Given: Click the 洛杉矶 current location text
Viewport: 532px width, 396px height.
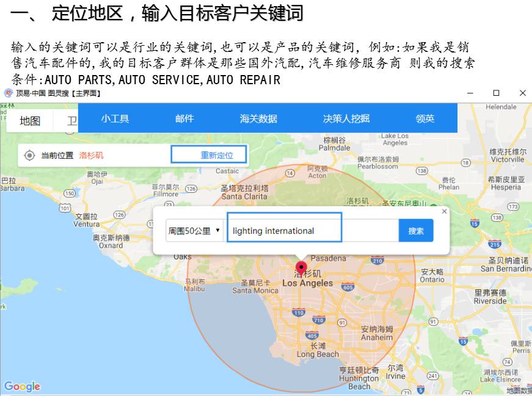Looking at the screenshot, I should coord(90,155).
